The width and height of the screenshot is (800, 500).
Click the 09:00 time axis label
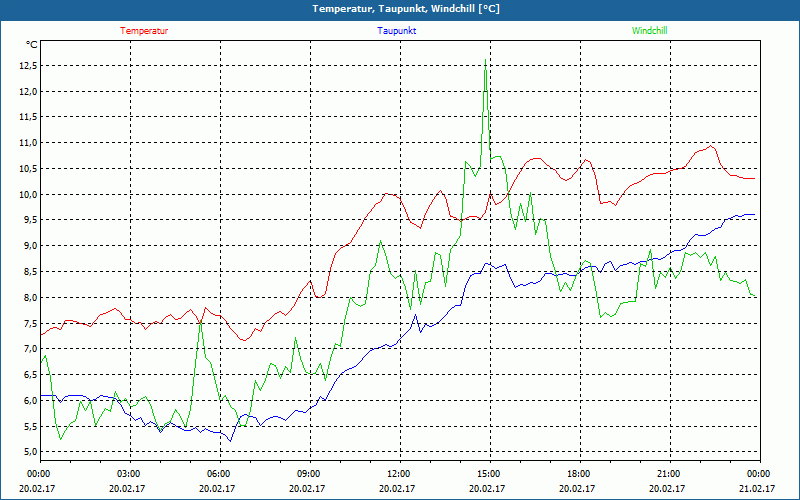[x=310, y=473]
